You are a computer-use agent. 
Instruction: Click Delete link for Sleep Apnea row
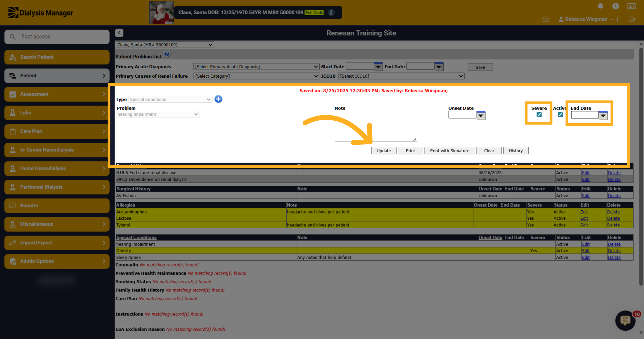pyautogui.click(x=614, y=257)
